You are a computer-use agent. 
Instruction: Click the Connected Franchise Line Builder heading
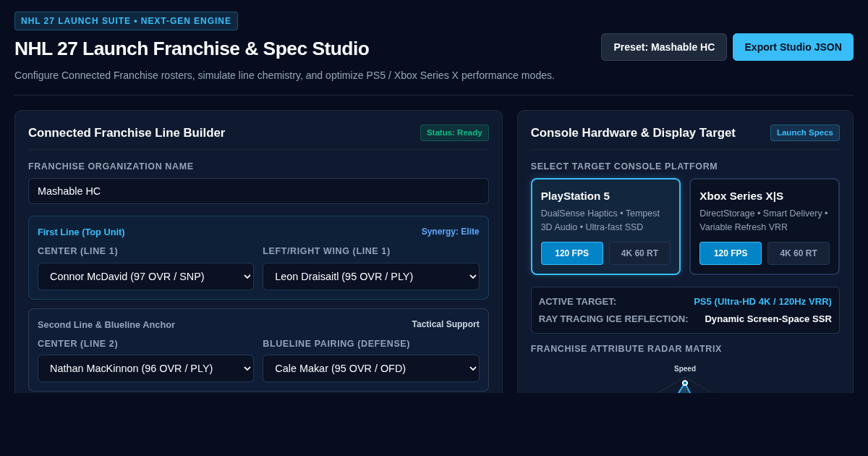(x=127, y=132)
